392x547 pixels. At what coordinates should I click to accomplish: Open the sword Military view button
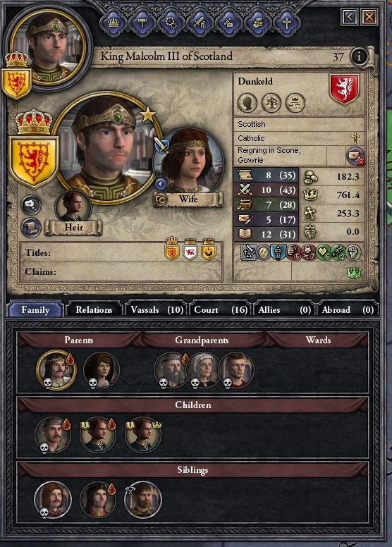pos(200,23)
